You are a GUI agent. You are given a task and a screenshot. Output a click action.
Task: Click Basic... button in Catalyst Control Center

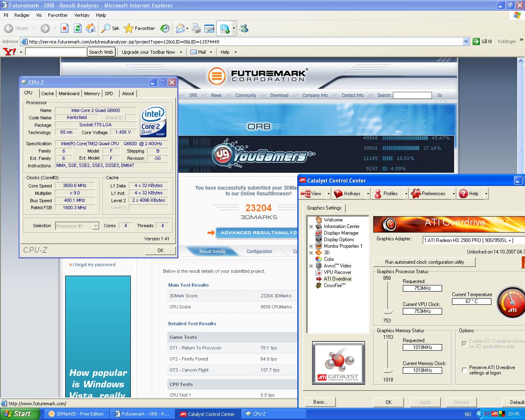pos(320,402)
